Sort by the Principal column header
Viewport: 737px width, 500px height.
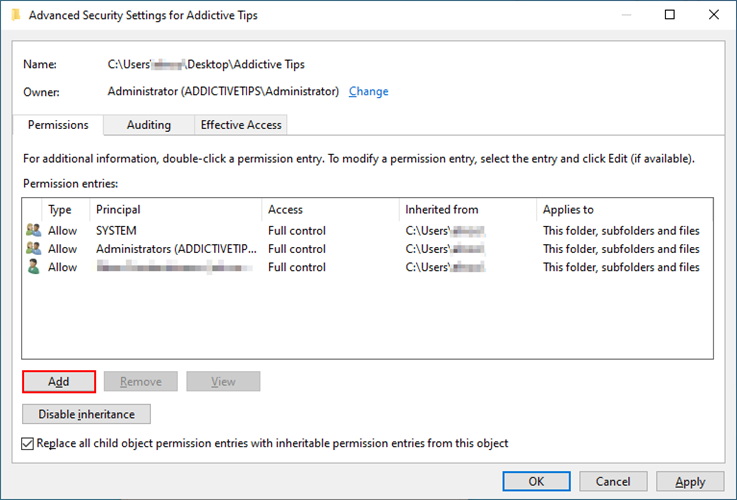click(175, 210)
